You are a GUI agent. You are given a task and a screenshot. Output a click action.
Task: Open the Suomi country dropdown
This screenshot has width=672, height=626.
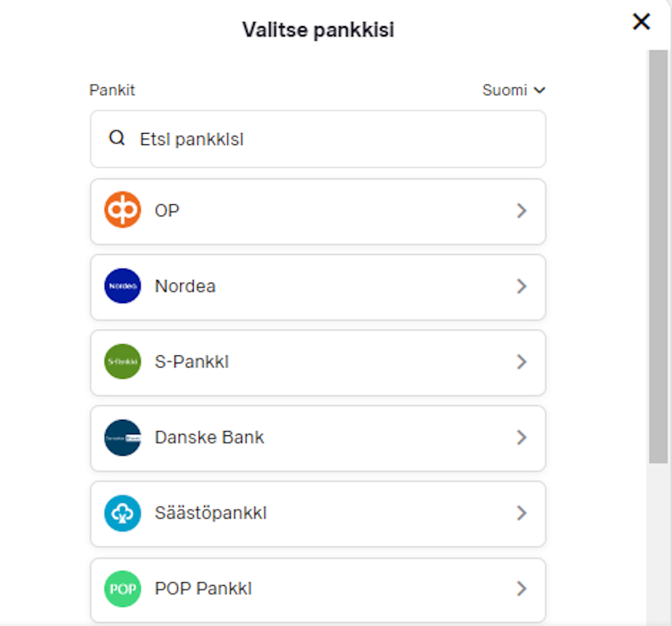point(514,90)
